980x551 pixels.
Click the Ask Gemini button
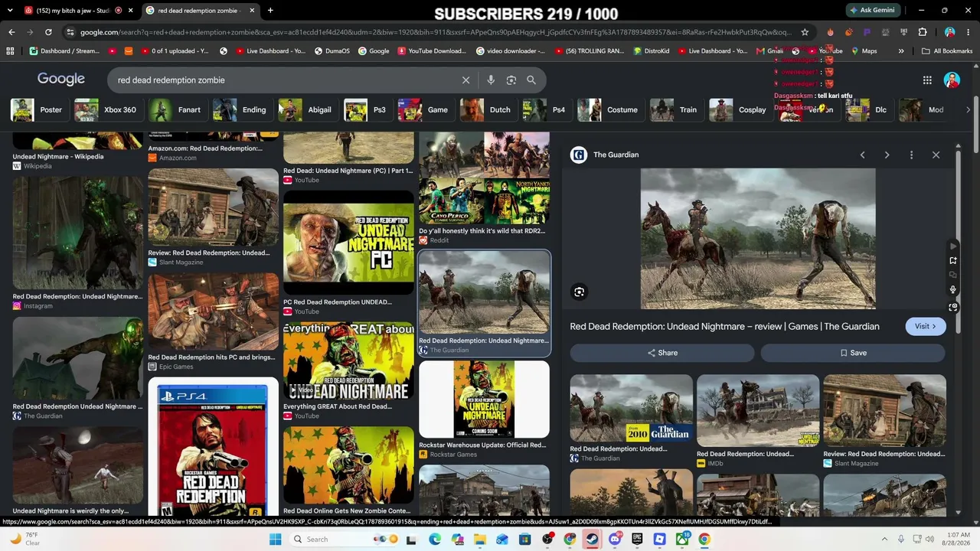click(x=872, y=10)
